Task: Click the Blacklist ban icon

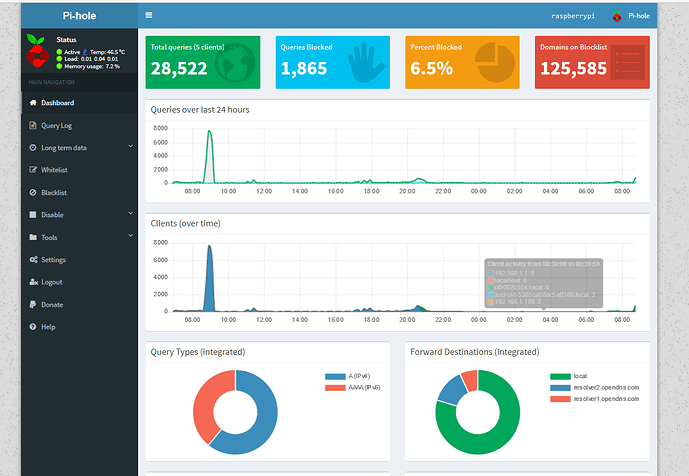Action: tap(33, 192)
